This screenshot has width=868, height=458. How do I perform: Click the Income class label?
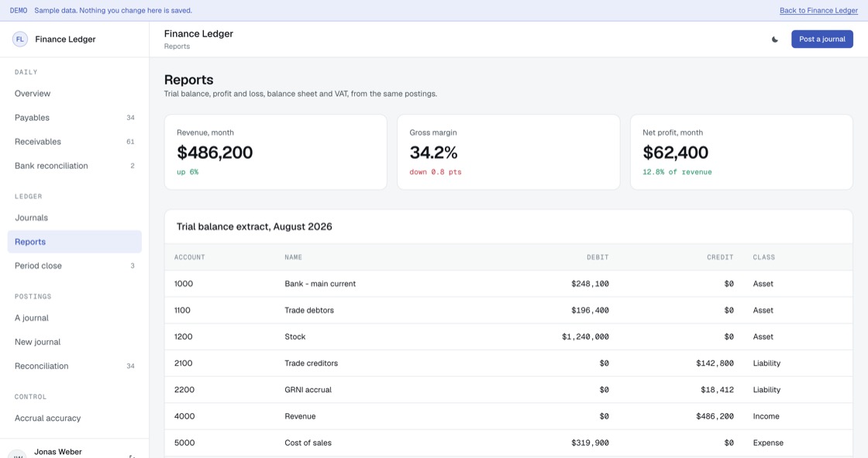pyautogui.click(x=766, y=416)
